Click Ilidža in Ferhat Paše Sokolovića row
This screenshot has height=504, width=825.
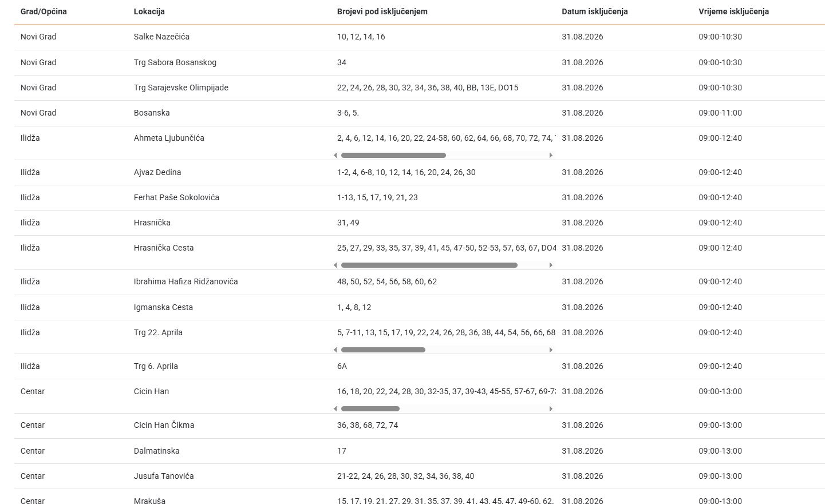(30, 197)
